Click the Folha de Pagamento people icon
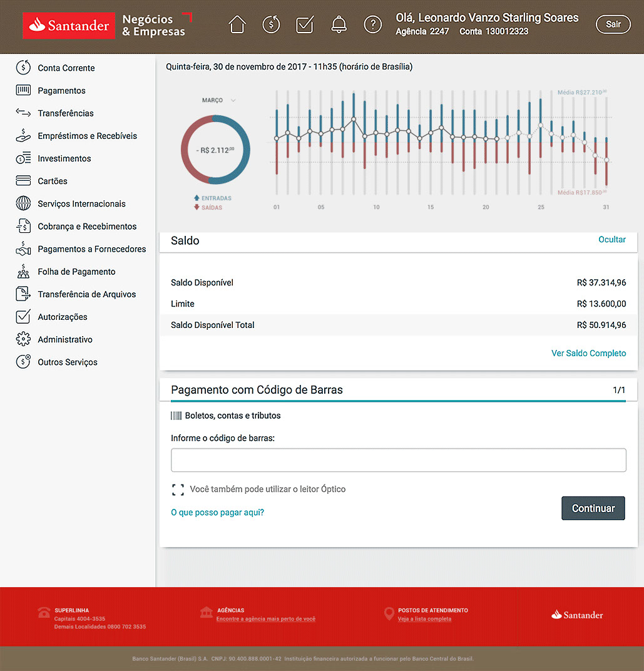 (x=23, y=271)
